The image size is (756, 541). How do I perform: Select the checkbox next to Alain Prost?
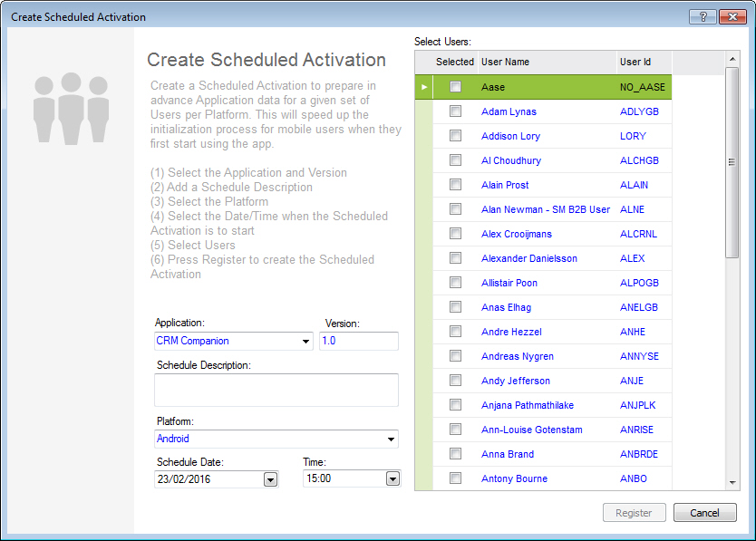(x=455, y=185)
